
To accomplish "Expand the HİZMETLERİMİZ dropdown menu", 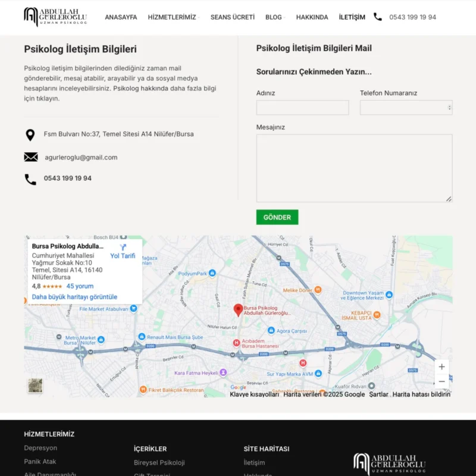I will coord(173,17).
